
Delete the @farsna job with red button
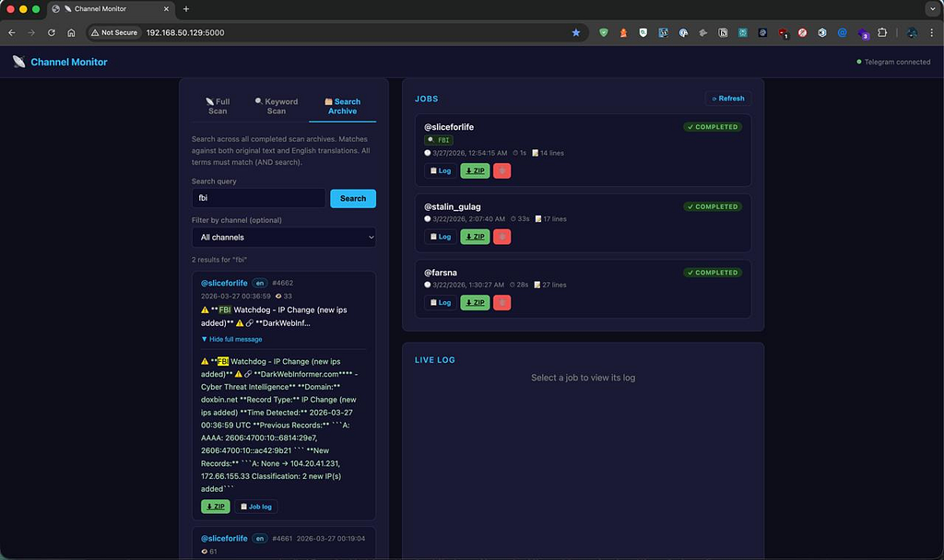pyautogui.click(x=502, y=302)
